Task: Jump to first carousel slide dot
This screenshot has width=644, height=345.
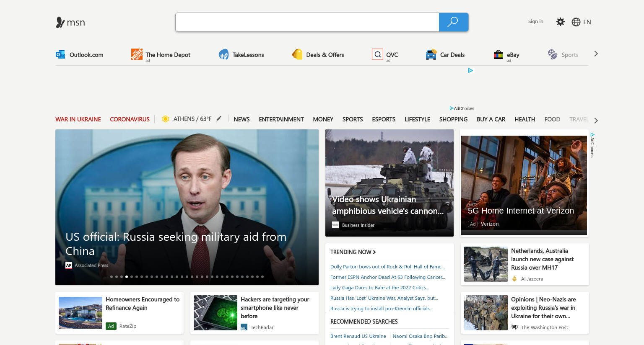Action: [112, 277]
